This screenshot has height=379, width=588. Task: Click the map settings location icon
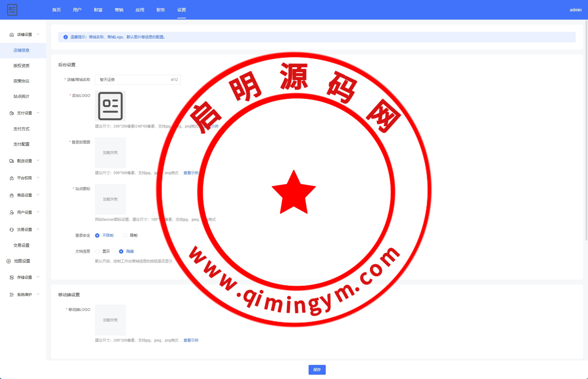tap(9, 261)
